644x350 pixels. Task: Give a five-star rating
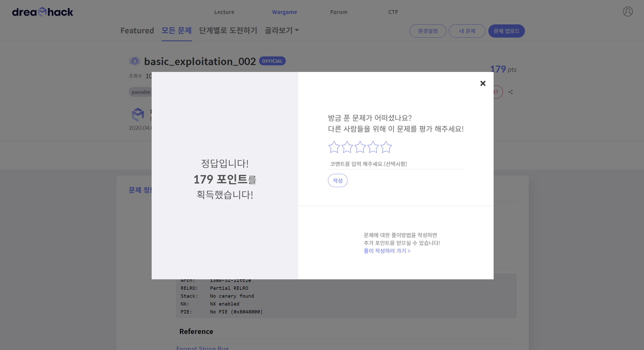click(x=386, y=147)
